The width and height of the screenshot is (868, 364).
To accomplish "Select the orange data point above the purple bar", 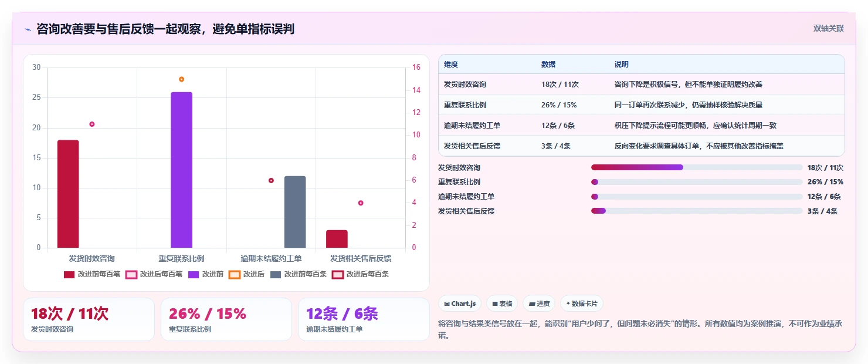I will click(x=181, y=79).
